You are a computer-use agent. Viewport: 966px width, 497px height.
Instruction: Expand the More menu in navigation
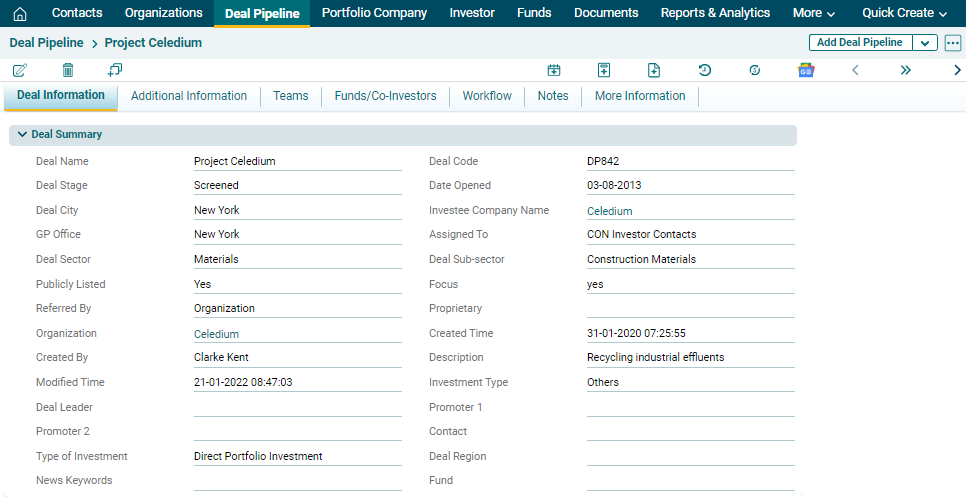click(x=813, y=13)
